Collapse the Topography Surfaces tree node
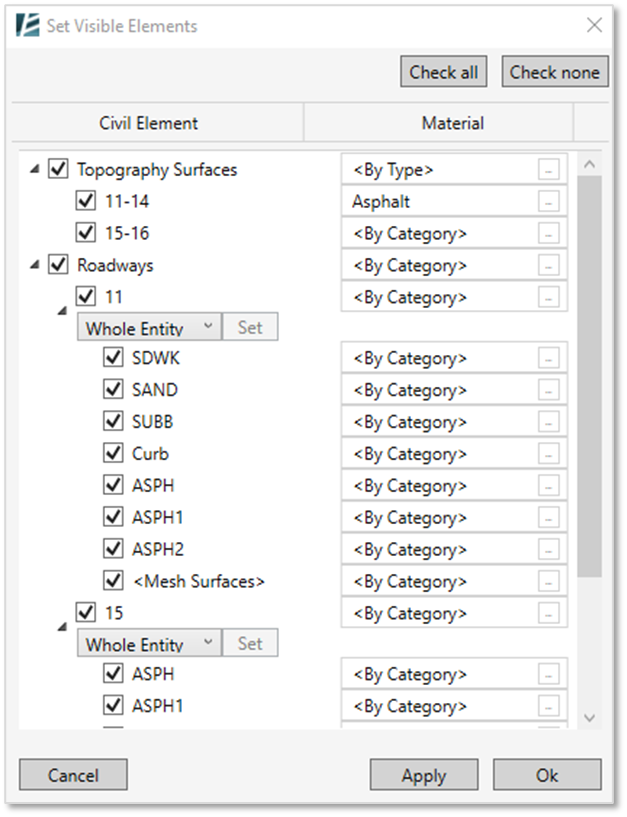Viewport: 627px width, 817px height. click(x=34, y=169)
